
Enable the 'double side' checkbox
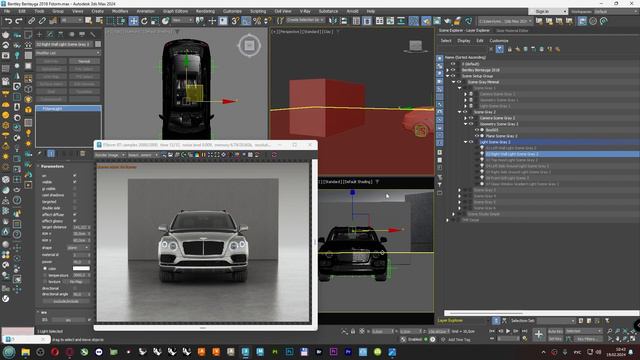(x=75, y=208)
